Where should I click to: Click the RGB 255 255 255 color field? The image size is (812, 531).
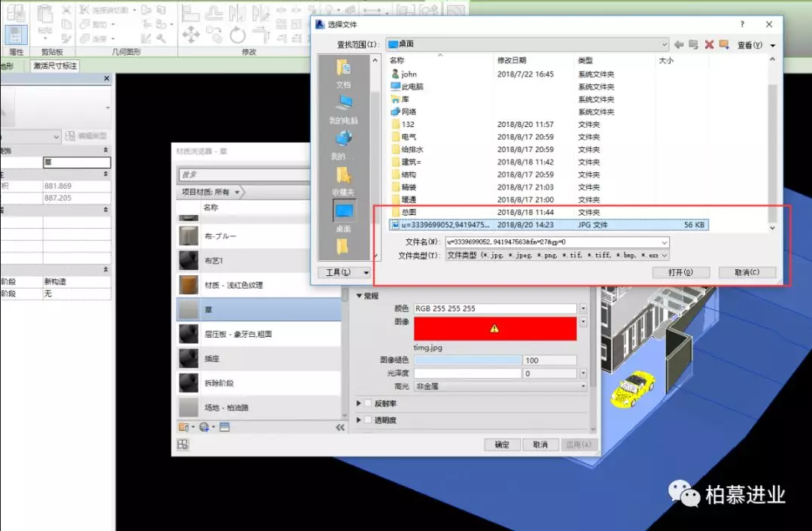pyautogui.click(x=495, y=308)
